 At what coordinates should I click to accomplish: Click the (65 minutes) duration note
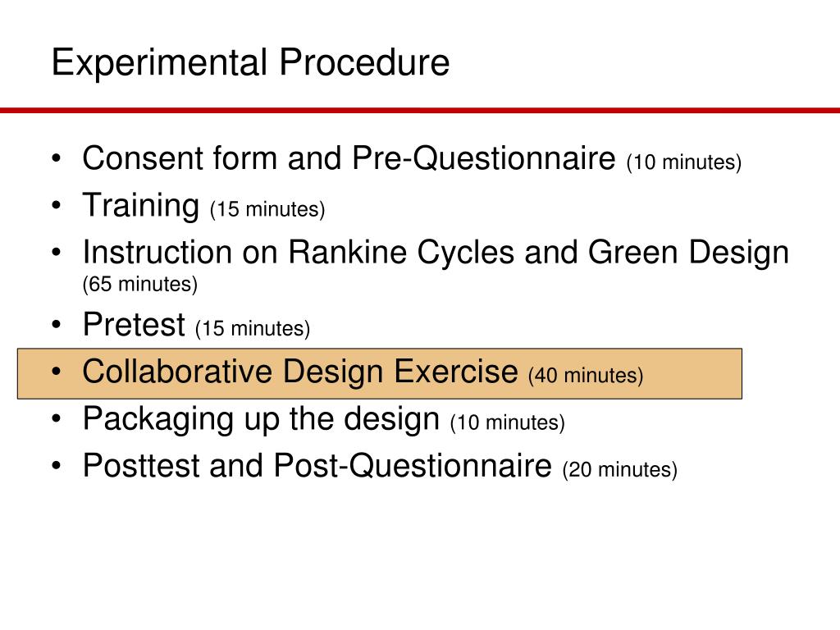[x=140, y=284]
